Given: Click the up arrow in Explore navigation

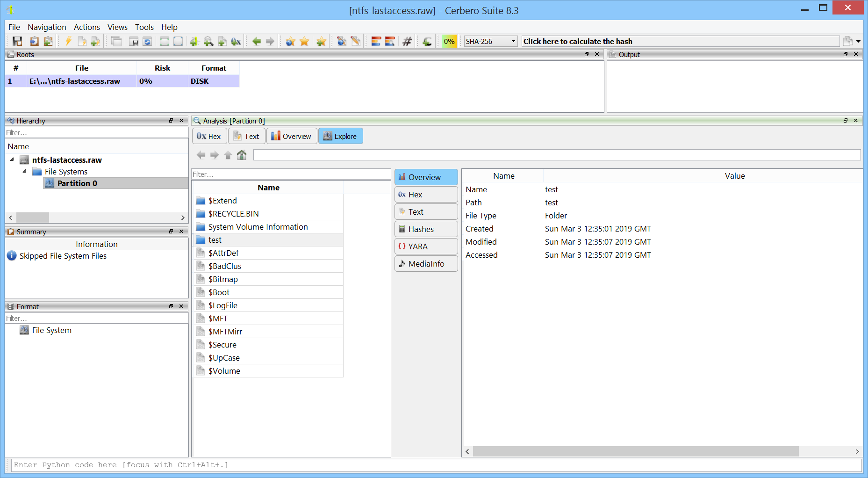Looking at the screenshot, I should click(228, 155).
